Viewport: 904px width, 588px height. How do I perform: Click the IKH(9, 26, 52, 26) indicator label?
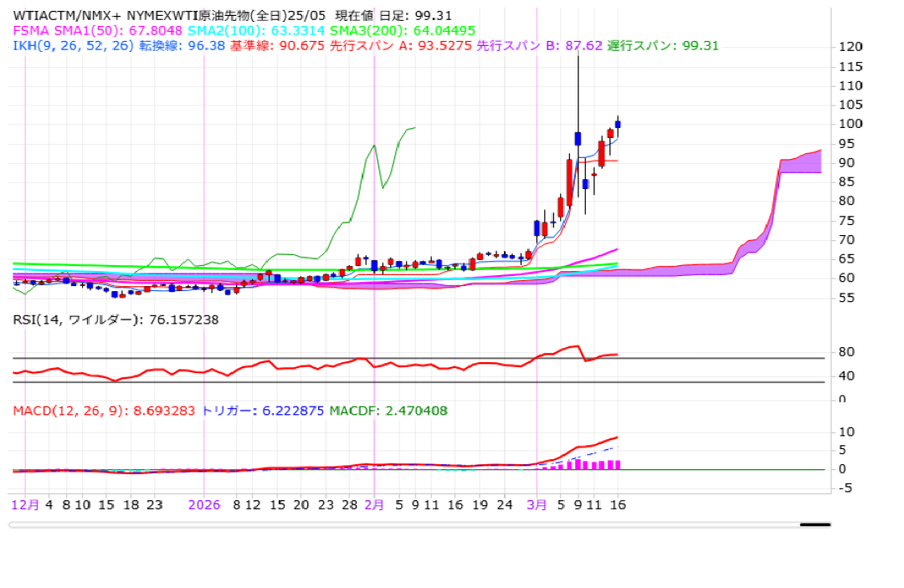[x=74, y=45]
